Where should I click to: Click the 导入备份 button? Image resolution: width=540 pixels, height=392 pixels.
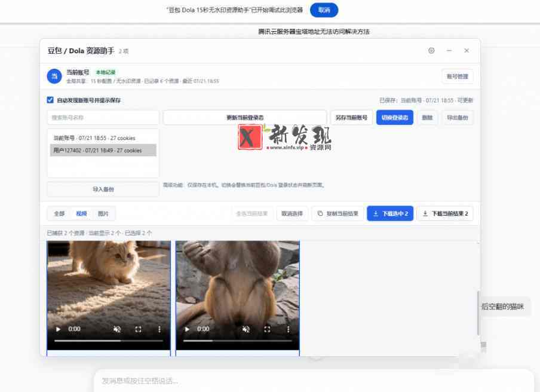103,189
